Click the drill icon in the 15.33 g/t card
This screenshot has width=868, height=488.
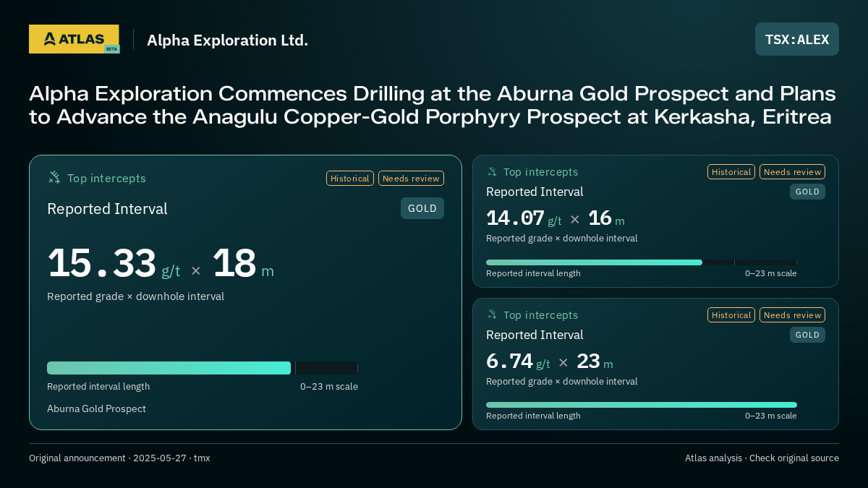tap(54, 177)
